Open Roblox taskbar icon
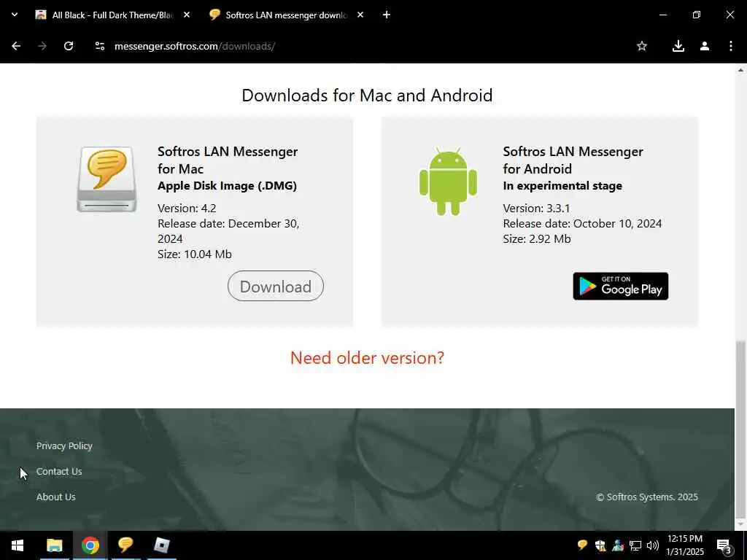This screenshot has height=560, width=747. pyautogui.click(x=161, y=545)
